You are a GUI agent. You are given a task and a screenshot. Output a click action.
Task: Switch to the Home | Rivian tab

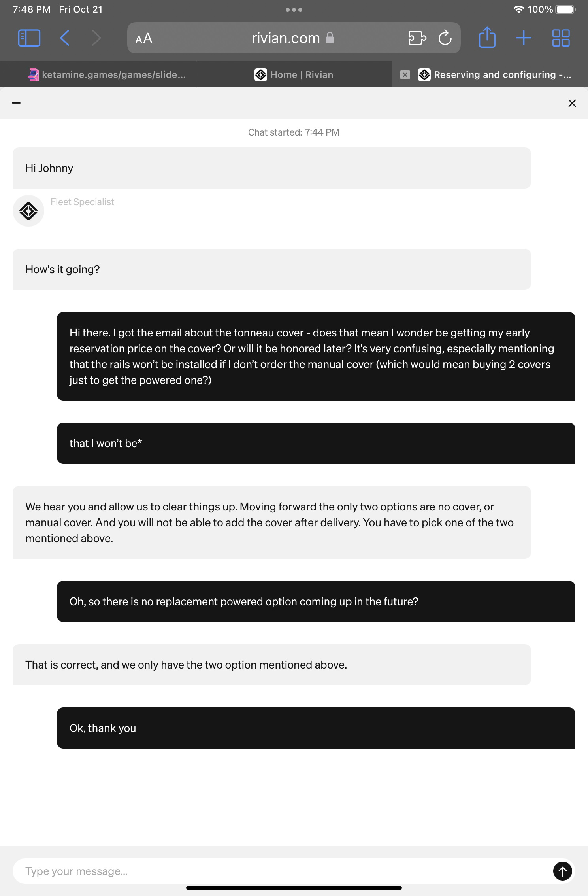click(x=294, y=75)
